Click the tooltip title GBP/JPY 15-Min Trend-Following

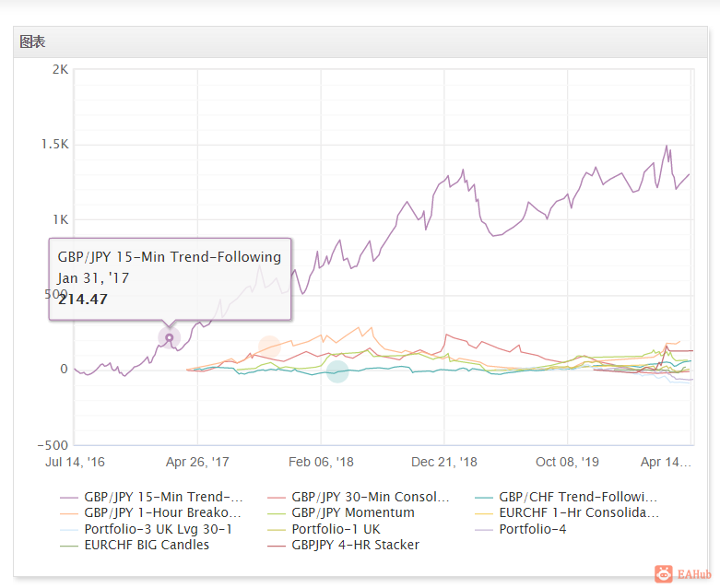(x=170, y=257)
